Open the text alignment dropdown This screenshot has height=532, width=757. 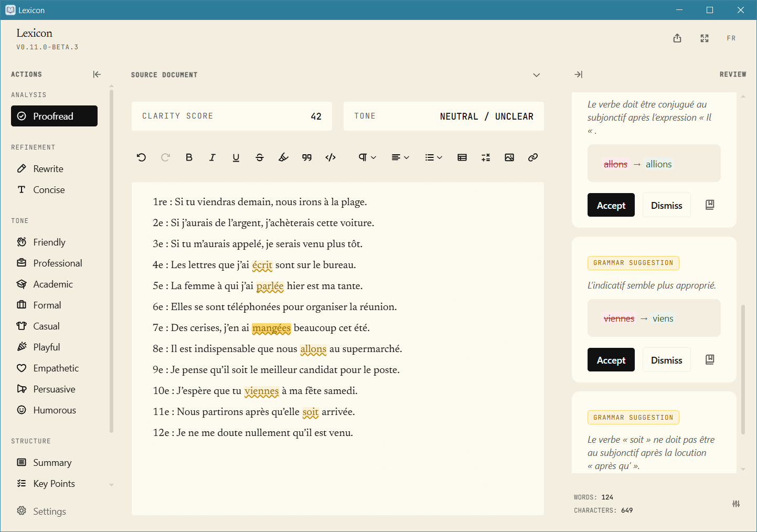[400, 157]
